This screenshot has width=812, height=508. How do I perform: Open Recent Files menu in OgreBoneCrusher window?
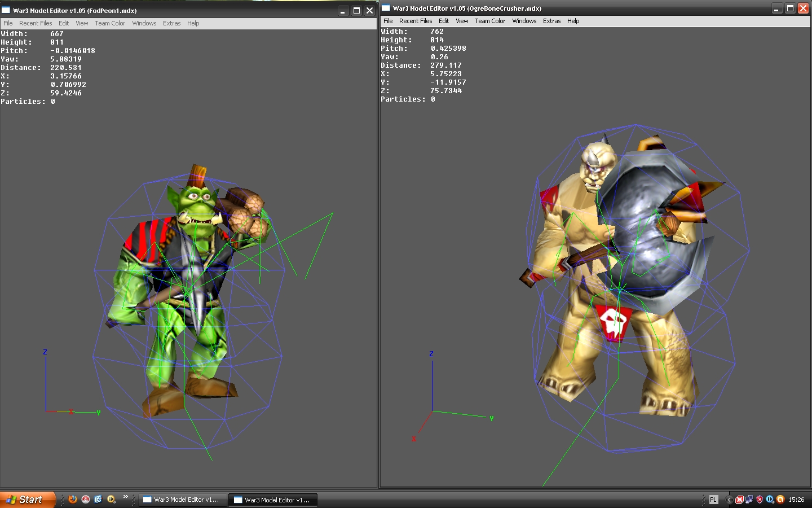click(416, 21)
